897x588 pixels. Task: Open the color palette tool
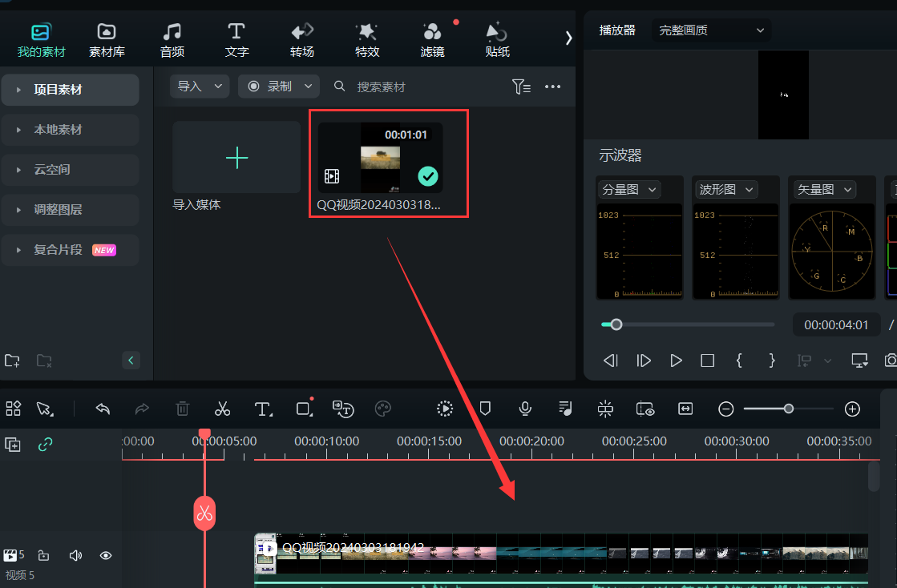pyautogui.click(x=383, y=409)
